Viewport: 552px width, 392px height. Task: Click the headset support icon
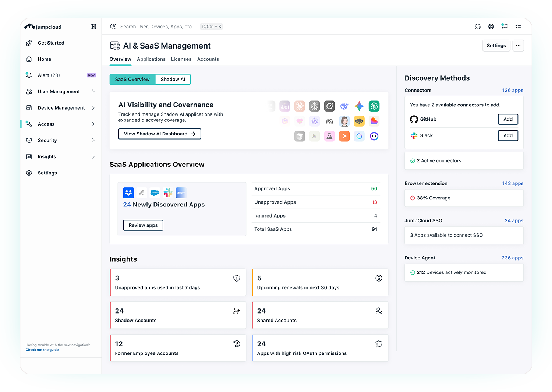(478, 27)
